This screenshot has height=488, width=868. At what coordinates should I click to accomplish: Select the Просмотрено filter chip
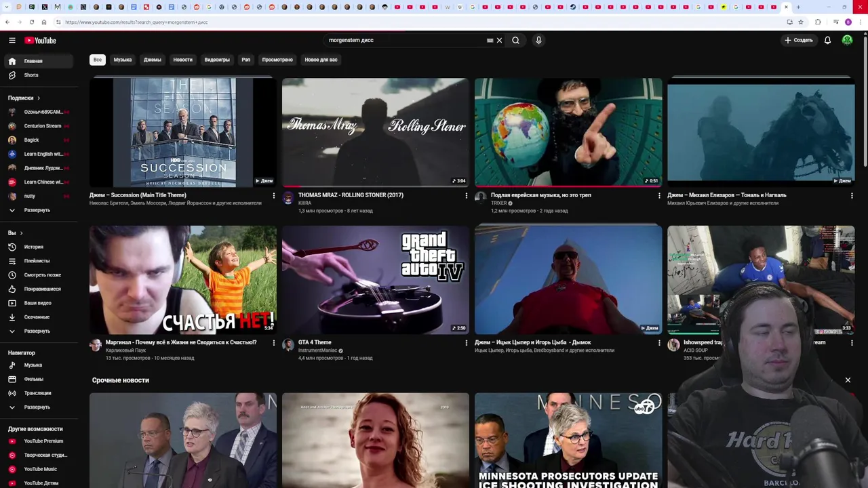[x=277, y=60]
